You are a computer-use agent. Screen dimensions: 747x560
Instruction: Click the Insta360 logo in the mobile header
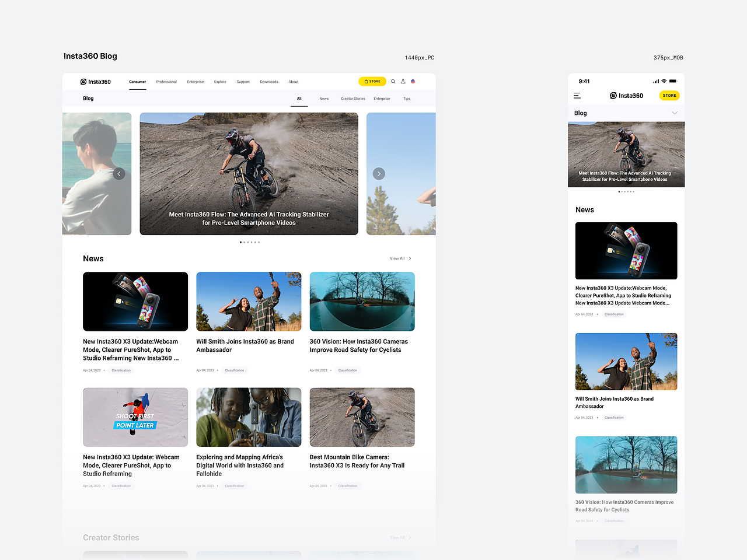pos(626,95)
